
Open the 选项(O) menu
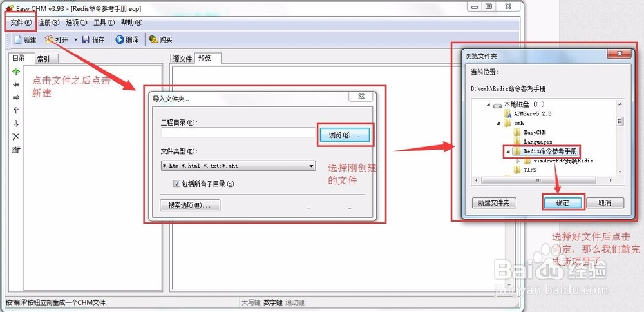coord(77,23)
